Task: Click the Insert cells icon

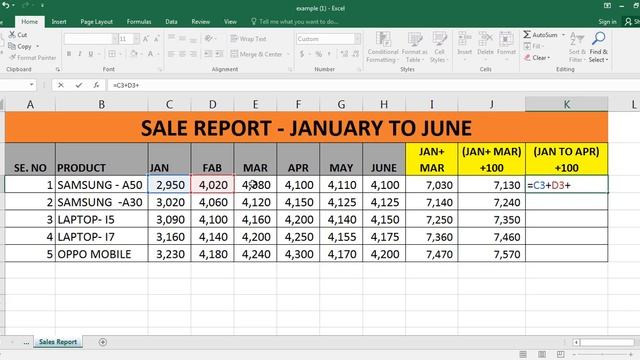Action: pos(464,39)
